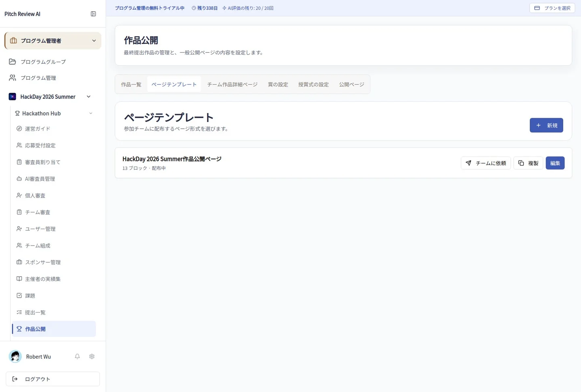Collapse sidebar using panel toggle icon
This screenshot has width=581, height=392.
[x=93, y=14]
